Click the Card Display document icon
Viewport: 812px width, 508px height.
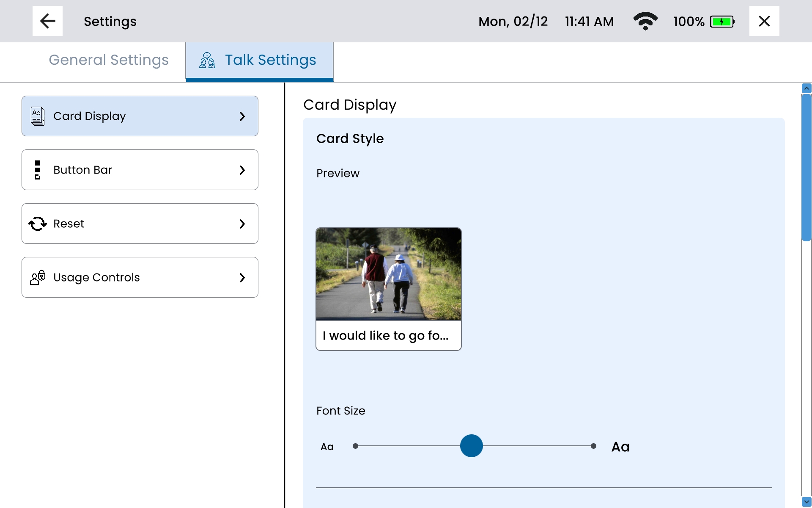[38, 116]
